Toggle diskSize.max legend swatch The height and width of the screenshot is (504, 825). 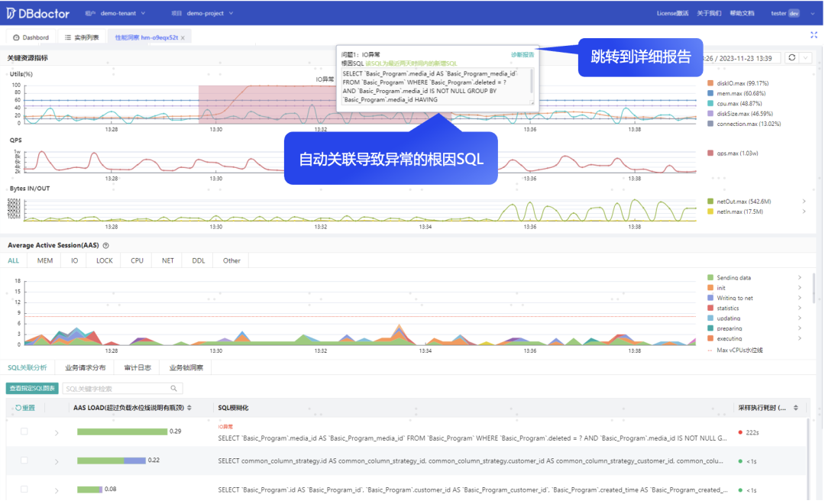710,114
